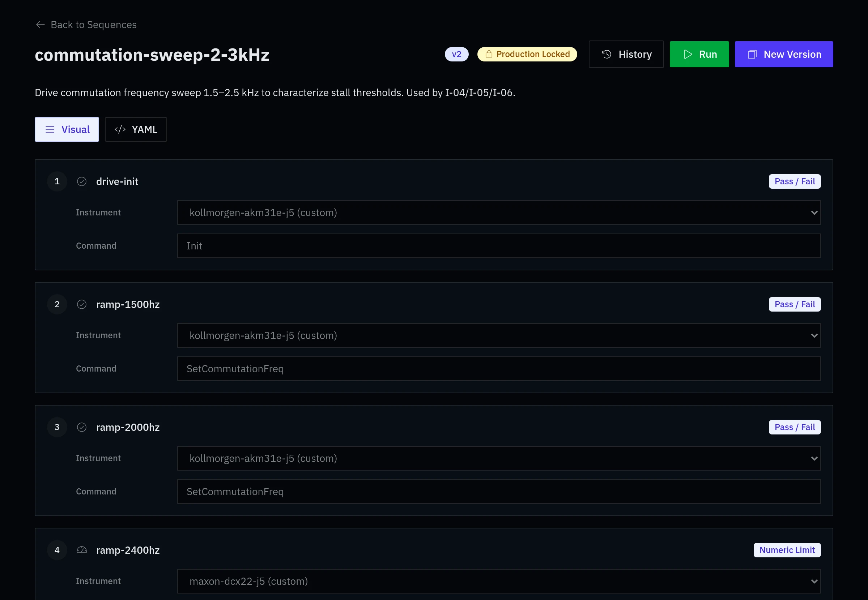
Task: Click the History button label
Action: click(x=635, y=55)
